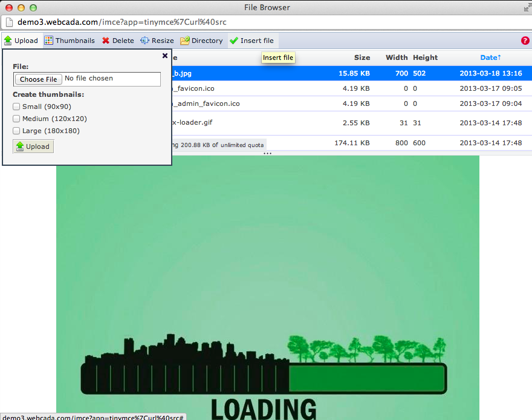
Task: Select the _admin_favicon.ico file row
Action: tap(352, 103)
